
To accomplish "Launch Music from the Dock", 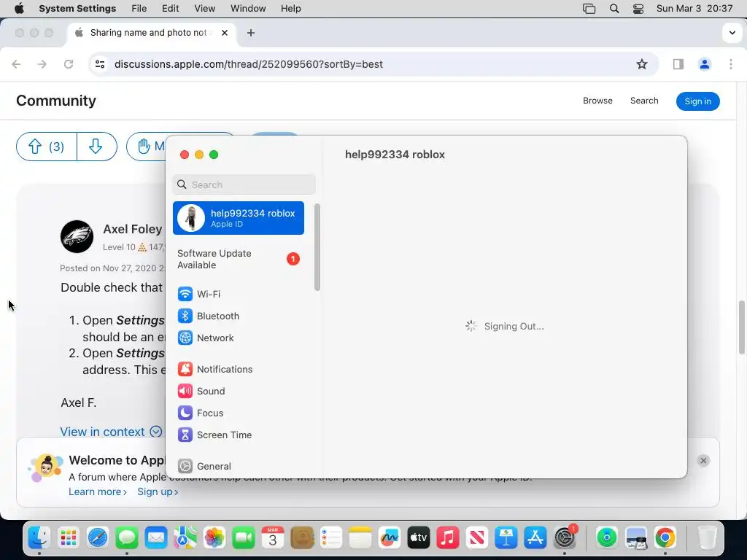I will (448, 538).
